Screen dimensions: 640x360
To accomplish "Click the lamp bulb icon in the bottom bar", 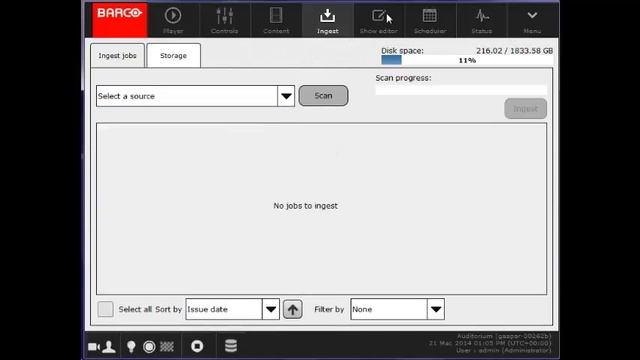I will click(x=131, y=347).
